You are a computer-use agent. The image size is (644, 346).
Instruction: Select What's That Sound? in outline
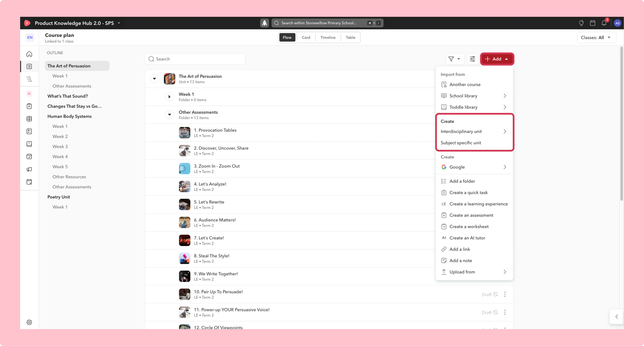click(x=68, y=96)
